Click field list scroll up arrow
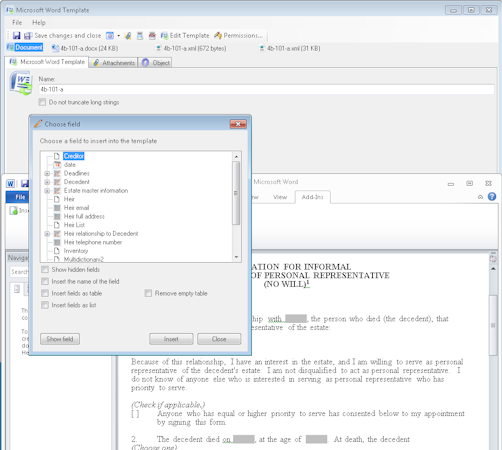This screenshot has width=502, height=450. click(236, 156)
